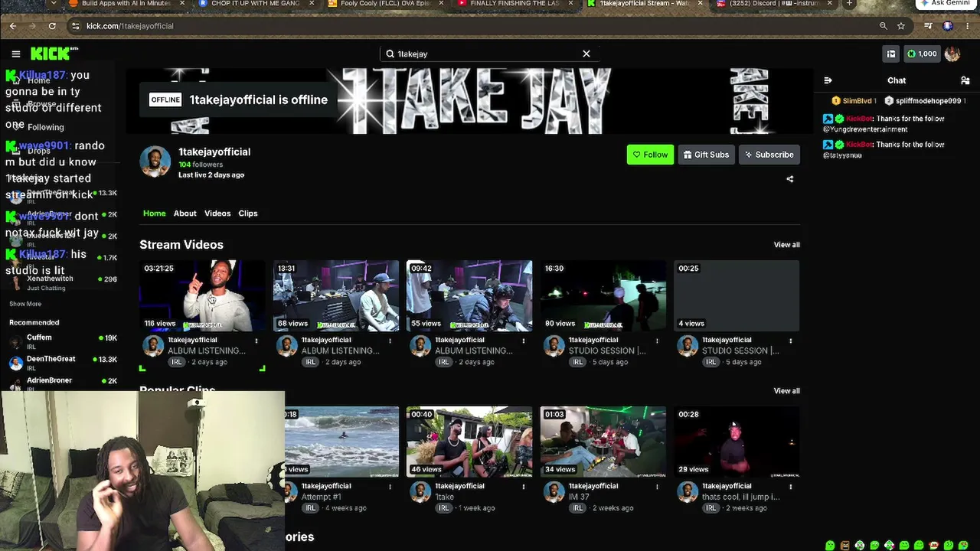The width and height of the screenshot is (980, 551).
Task: View all Stream Videos
Action: pyautogui.click(x=786, y=245)
